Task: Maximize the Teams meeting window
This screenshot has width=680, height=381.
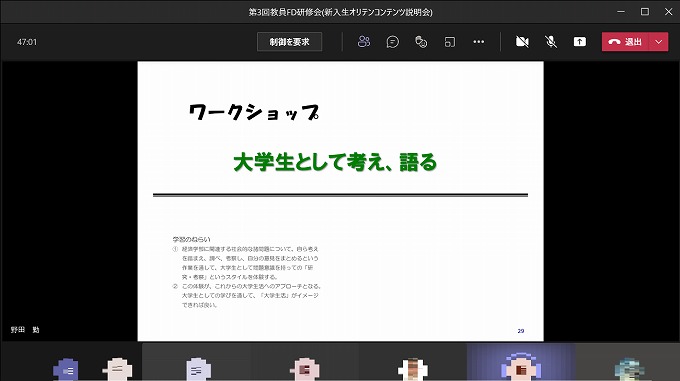Action: click(x=645, y=12)
